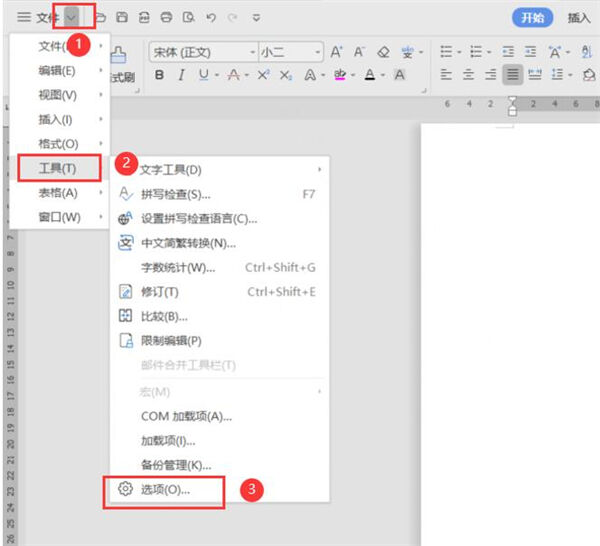The image size is (600, 546).
Task: Click the superscript X² icon
Action: [263, 75]
